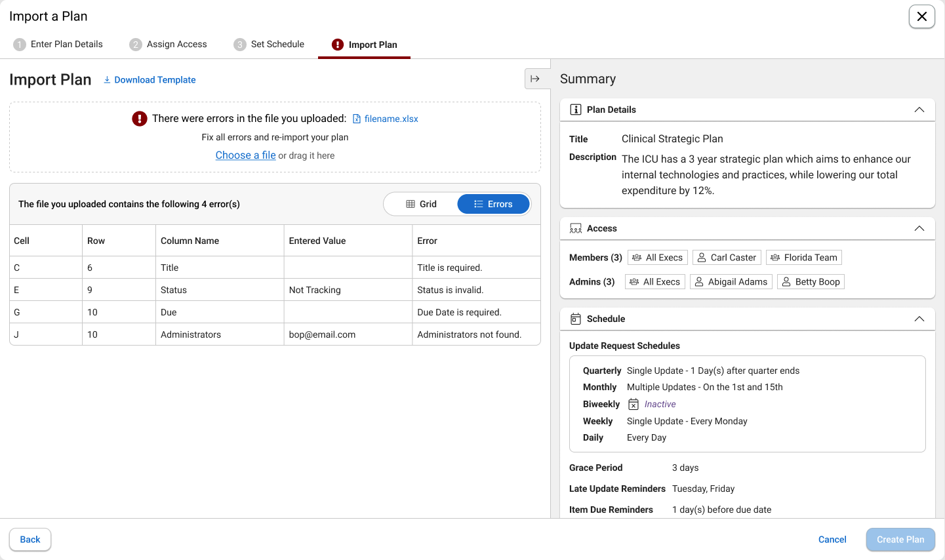The width and height of the screenshot is (945, 560).
Task: Go to Assign Access tab
Action: tap(168, 45)
